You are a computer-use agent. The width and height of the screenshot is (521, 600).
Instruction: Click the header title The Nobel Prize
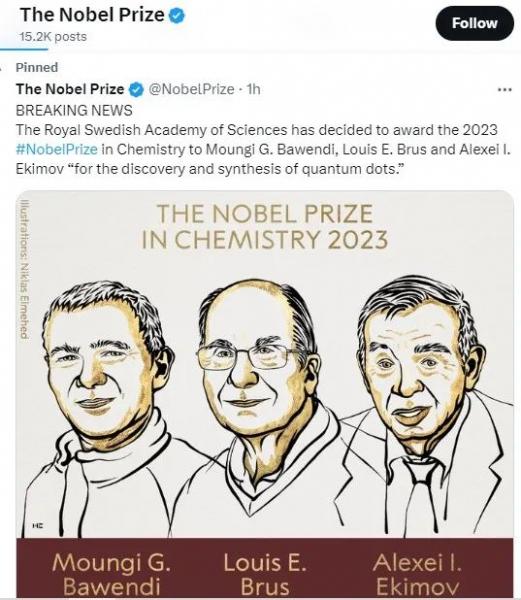pos(92,15)
